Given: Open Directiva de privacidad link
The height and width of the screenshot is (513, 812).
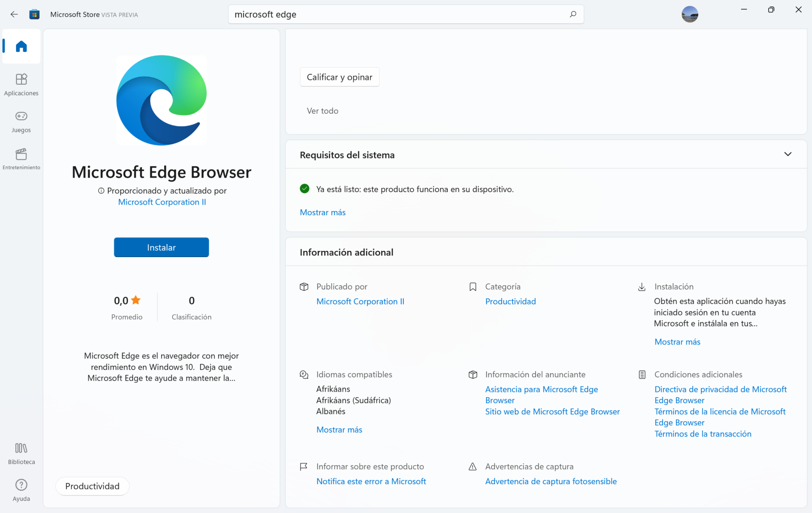Looking at the screenshot, I should (720, 395).
